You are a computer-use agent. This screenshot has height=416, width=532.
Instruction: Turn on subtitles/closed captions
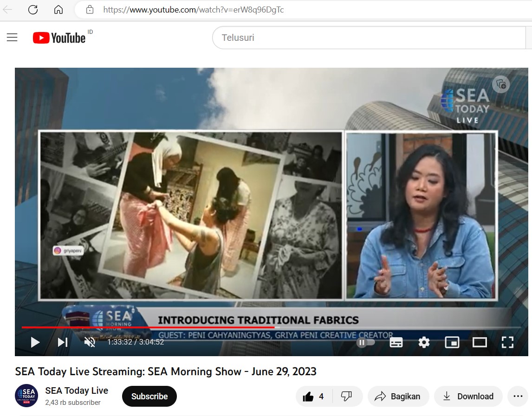(396, 342)
